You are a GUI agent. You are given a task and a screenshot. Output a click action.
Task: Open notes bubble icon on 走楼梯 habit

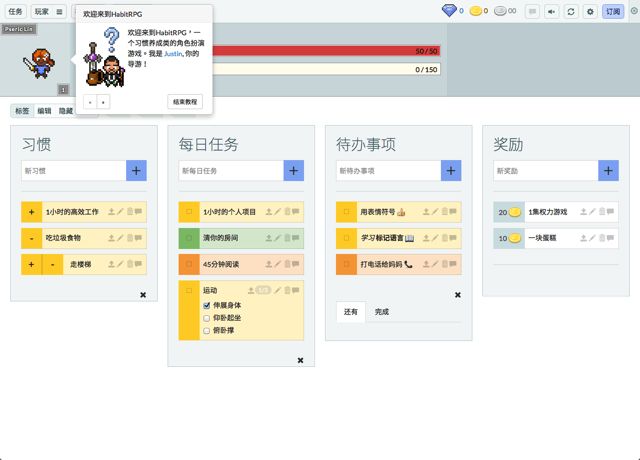click(x=138, y=264)
